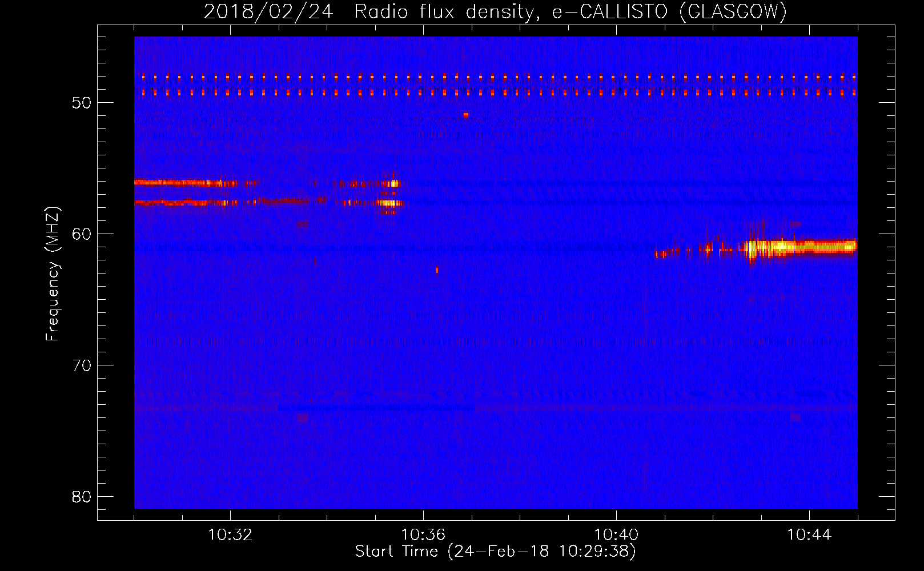Image resolution: width=924 pixels, height=571 pixels.
Task: Click the 'Start Time (24-Feb-18 10:29:38)' axis label
Action: pyautogui.click(x=495, y=552)
